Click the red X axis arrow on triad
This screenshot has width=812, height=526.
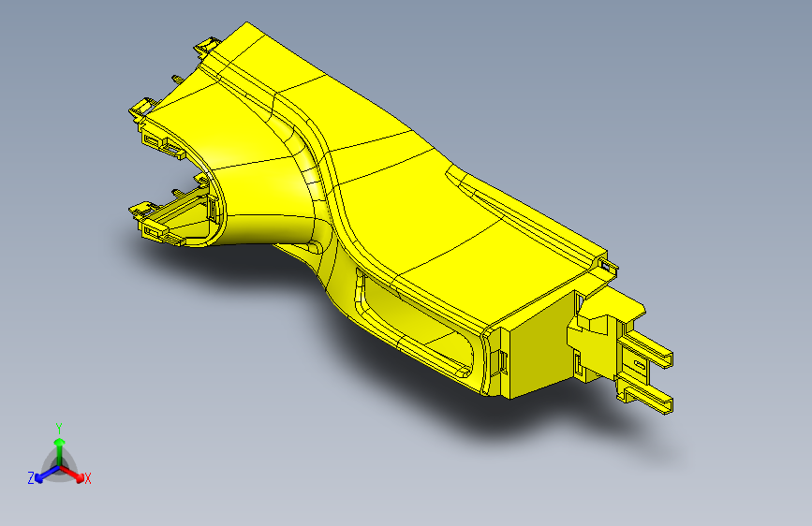click(73, 474)
